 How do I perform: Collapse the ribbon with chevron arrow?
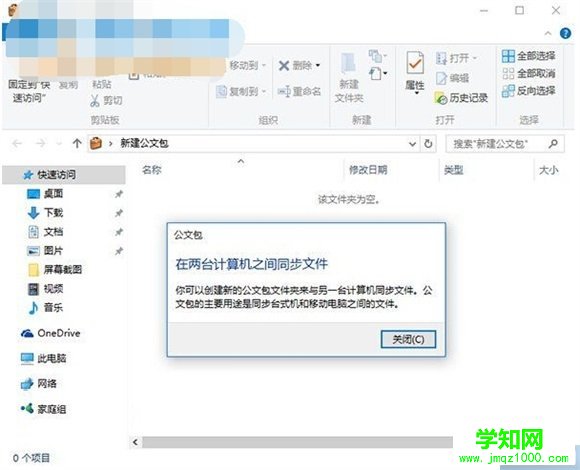pos(548,34)
